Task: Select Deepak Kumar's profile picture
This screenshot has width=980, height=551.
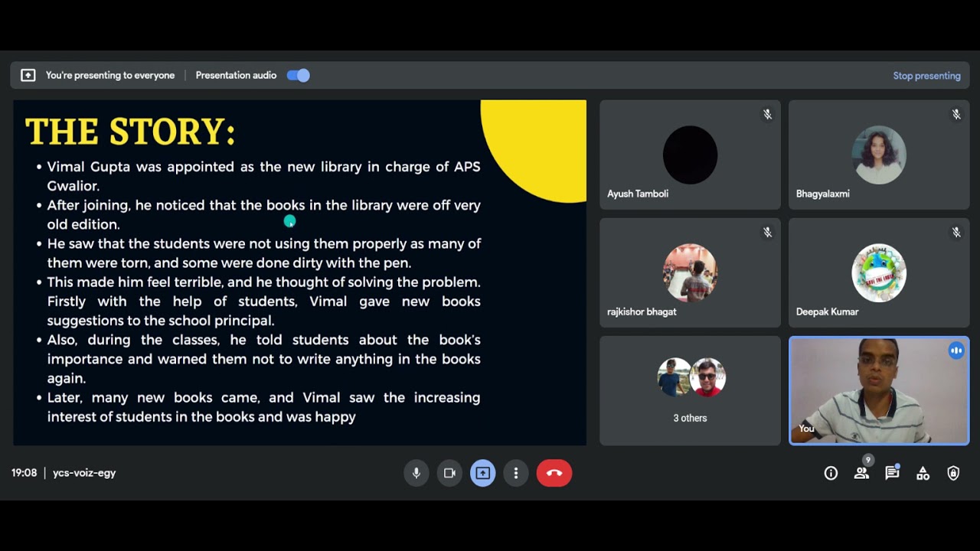Action: pyautogui.click(x=879, y=272)
